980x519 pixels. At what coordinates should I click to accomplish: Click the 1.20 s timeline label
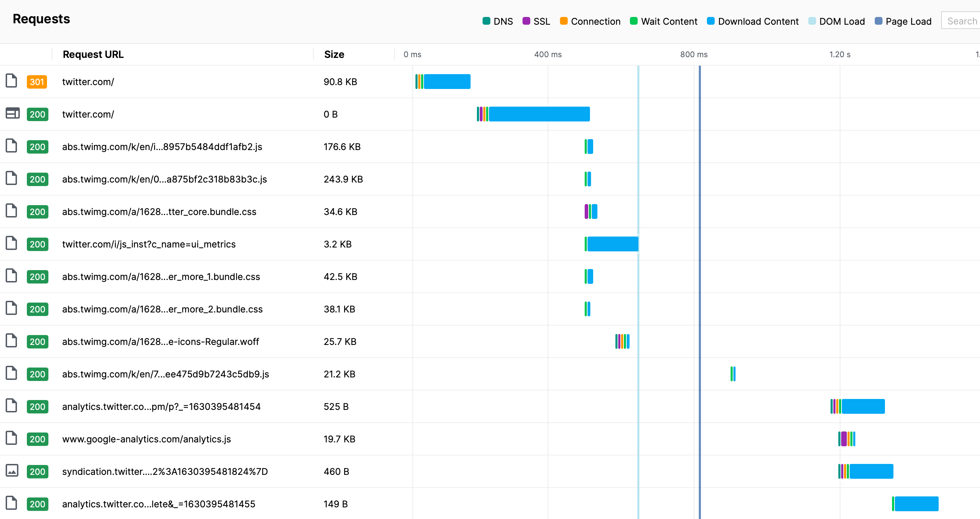click(840, 54)
